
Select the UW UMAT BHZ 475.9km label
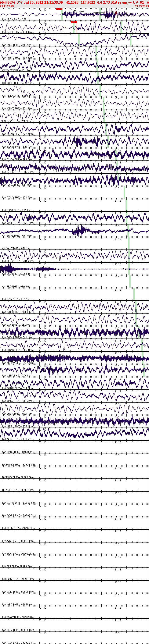click(x=17, y=58)
